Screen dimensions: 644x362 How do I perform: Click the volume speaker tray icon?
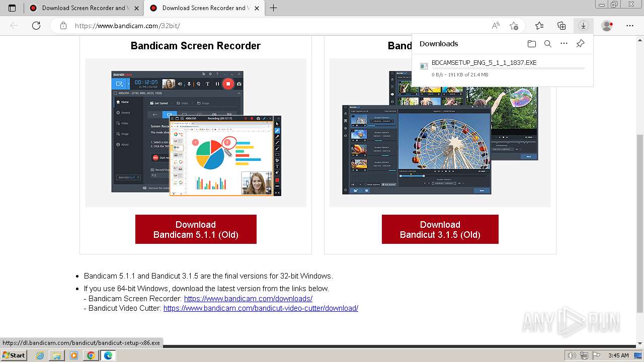[x=572, y=355]
